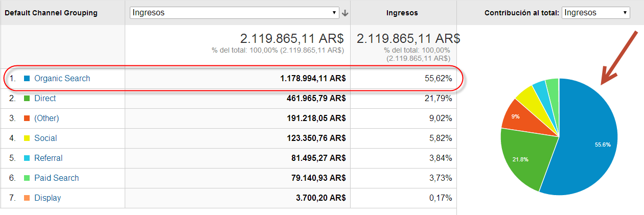This screenshot has width=644, height=215.
Task: Open the Referral channel link
Action: pyautogui.click(x=49, y=158)
